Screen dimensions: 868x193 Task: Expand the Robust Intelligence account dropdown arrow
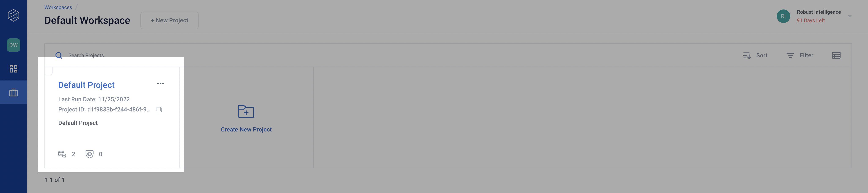pyautogui.click(x=849, y=16)
